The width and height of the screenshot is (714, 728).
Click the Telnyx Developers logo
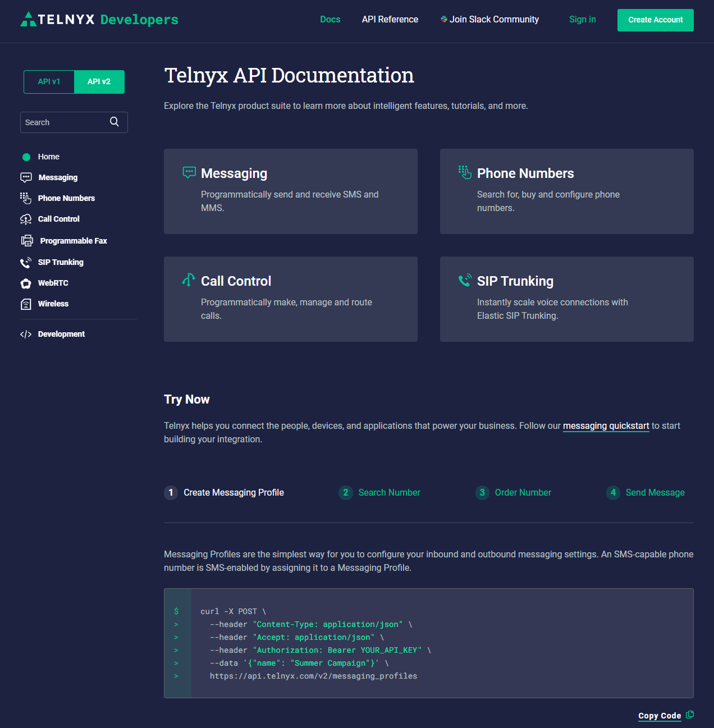[x=99, y=20]
